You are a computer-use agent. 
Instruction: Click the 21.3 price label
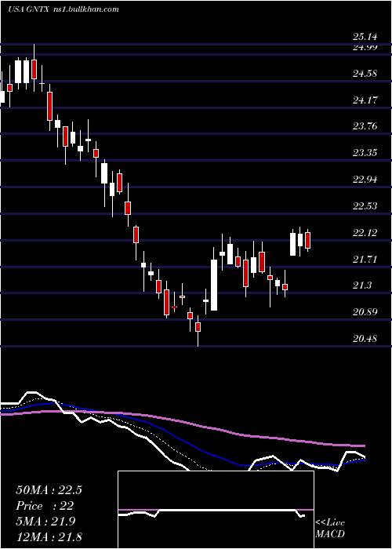click(362, 285)
